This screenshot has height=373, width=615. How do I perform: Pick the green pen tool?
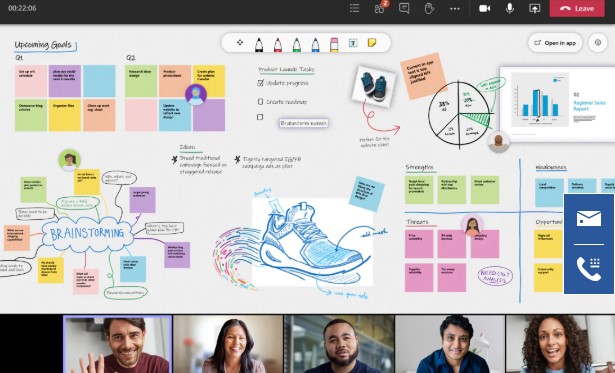[297, 45]
